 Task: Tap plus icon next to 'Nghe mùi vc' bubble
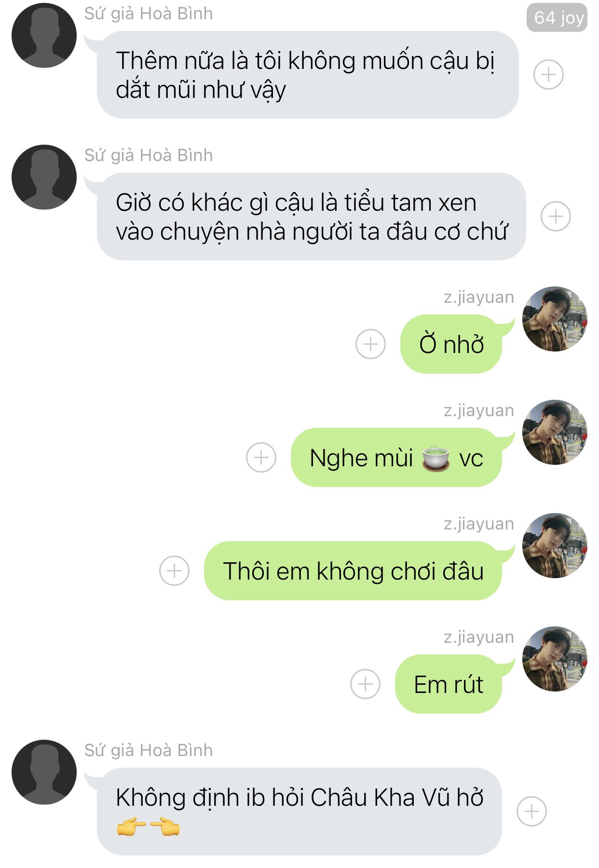[x=261, y=457]
